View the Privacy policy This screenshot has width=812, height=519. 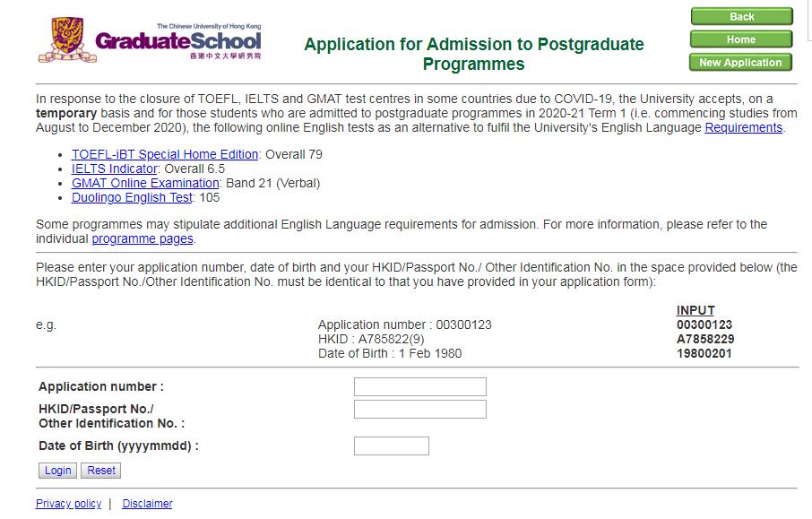68,504
